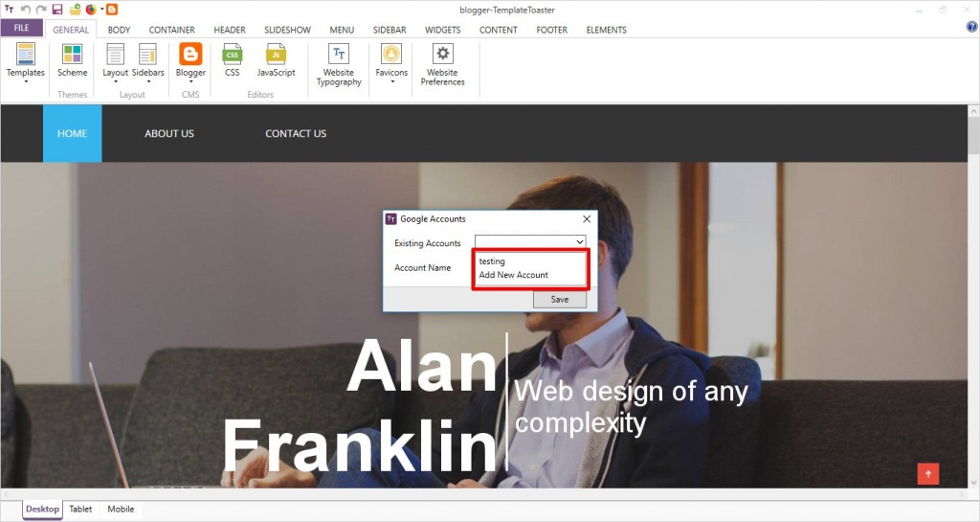
Task: Expand the Favicons dropdown arrow
Action: [x=391, y=82]
